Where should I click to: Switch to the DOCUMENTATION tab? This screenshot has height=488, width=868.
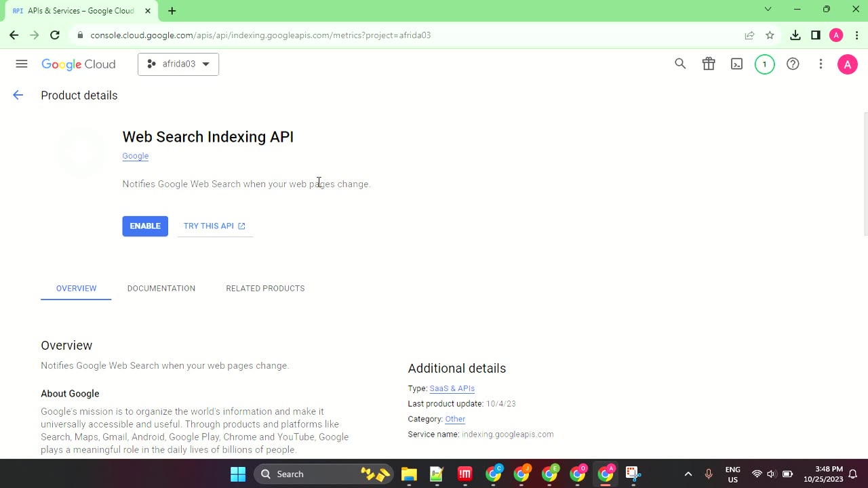click(161, 288)
